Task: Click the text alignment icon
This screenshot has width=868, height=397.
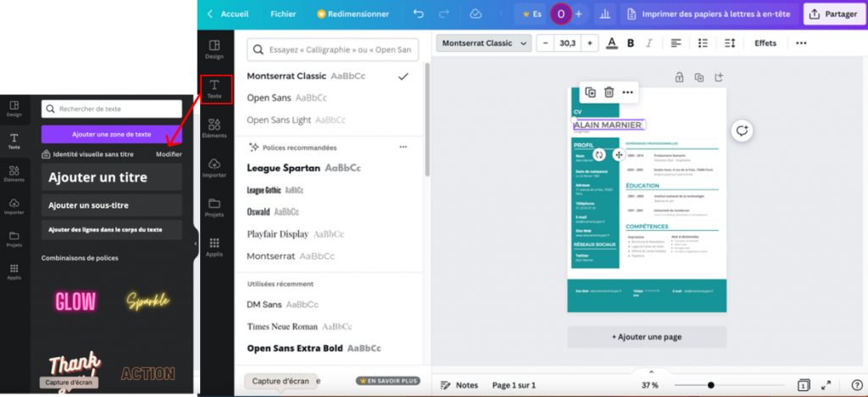Action: [x=676, y=43]
